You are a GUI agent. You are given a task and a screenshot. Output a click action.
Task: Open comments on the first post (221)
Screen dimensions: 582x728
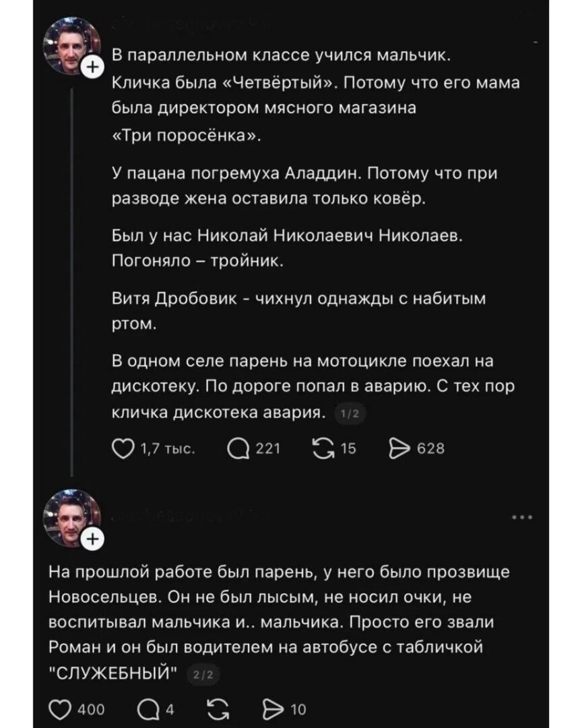[x=238, y=449]
